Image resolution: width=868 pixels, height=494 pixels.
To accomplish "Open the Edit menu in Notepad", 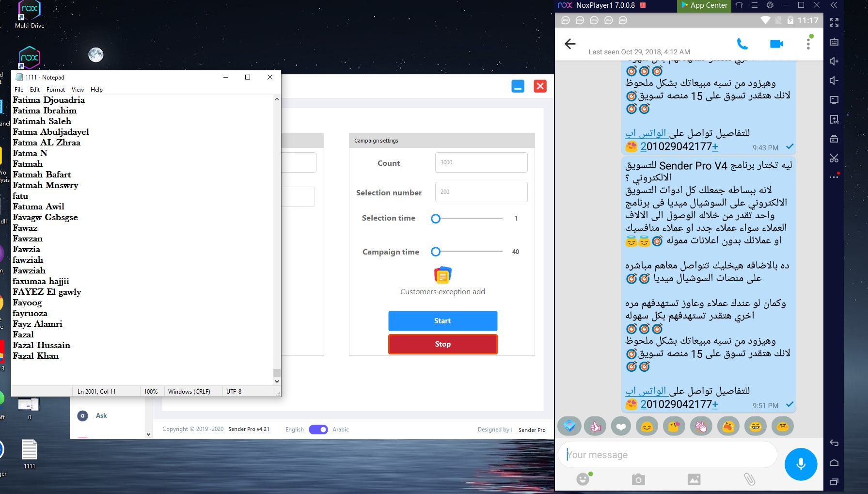I will coord(35,90).
